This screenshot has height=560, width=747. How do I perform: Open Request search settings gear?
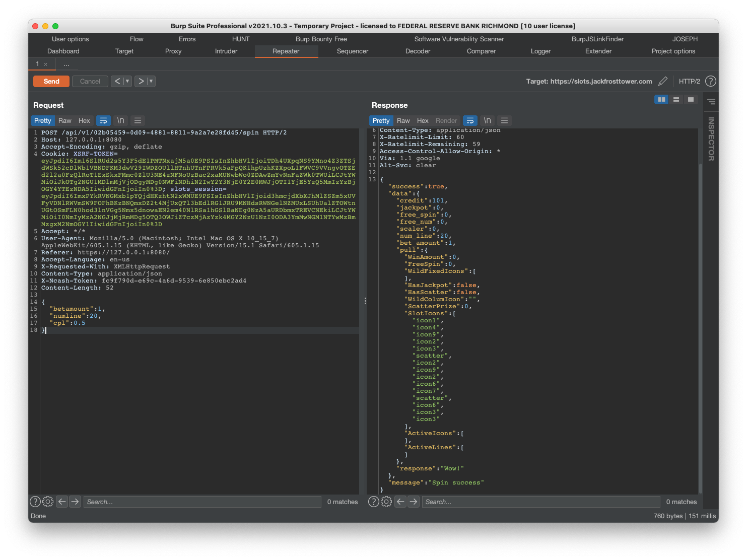click(x=48, y=502)
